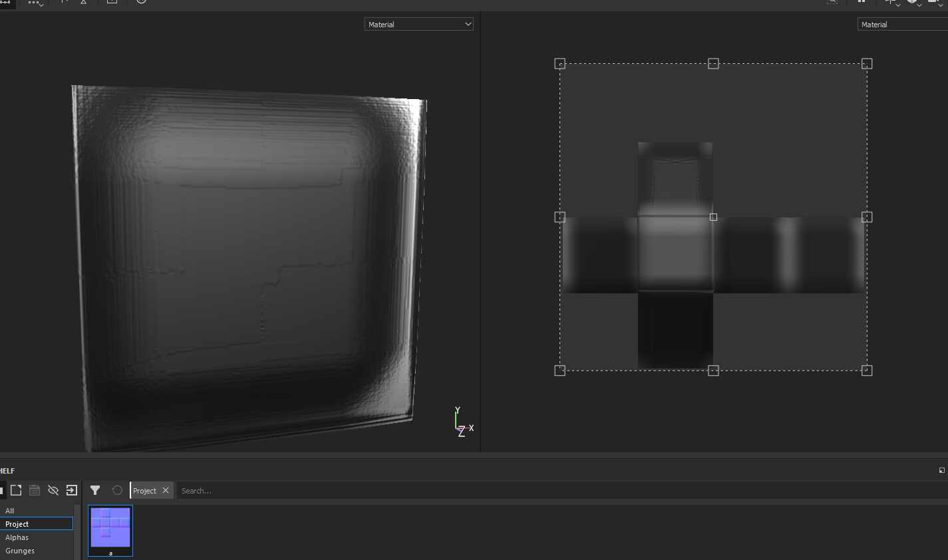
Task: Click the shelf panel pop-out icon
Action: point(941,470)
